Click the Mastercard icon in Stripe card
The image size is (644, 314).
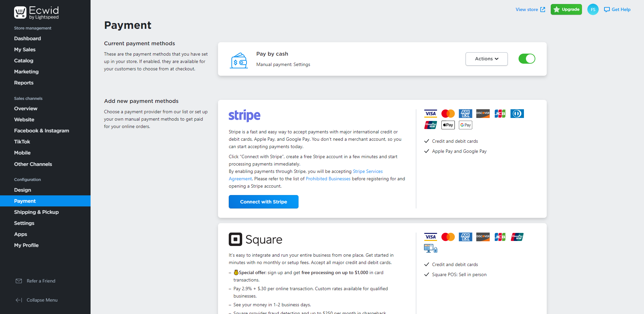448,114
